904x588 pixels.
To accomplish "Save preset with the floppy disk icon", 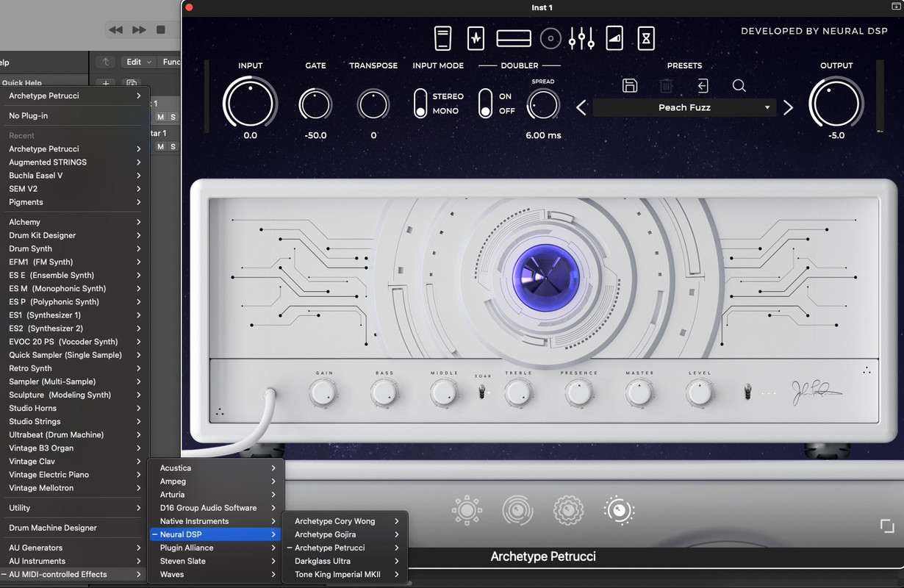I will click(630, 85).
